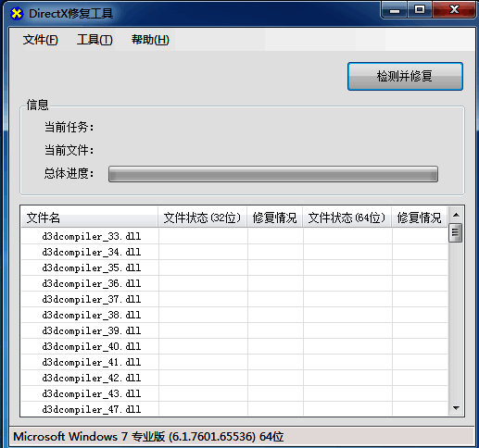Select row d3dcompiler_35.dll

pyautogui.click(x=234, y=268)
